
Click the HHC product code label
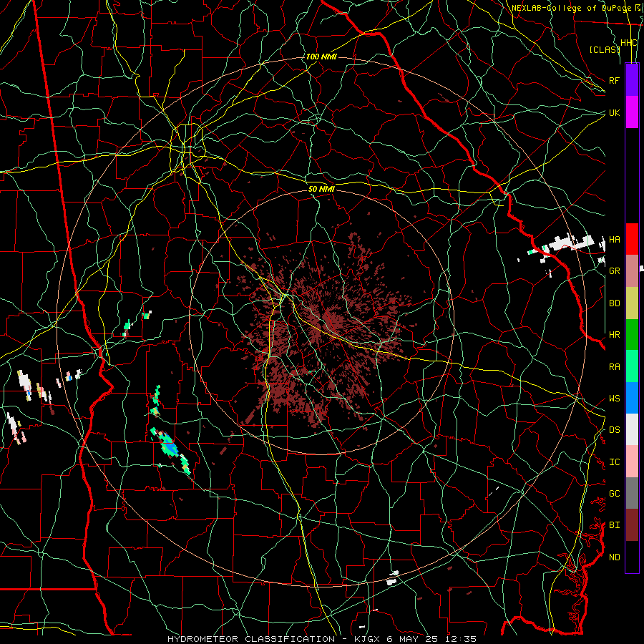[628, 43]
